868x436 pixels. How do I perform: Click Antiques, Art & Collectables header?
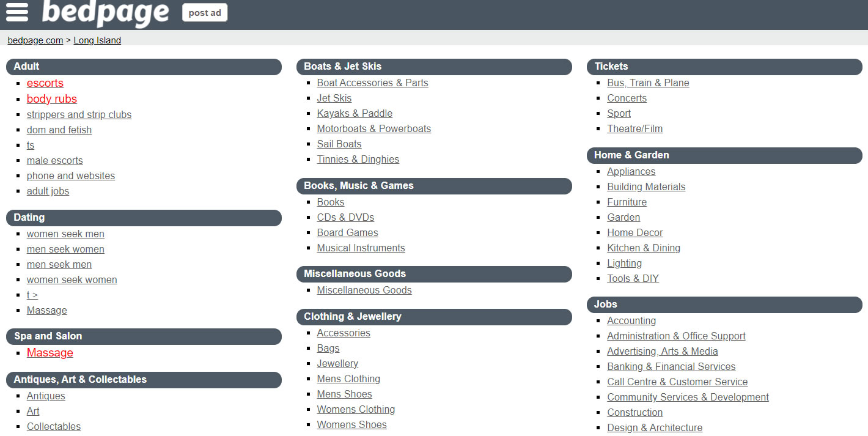[144, 380]
